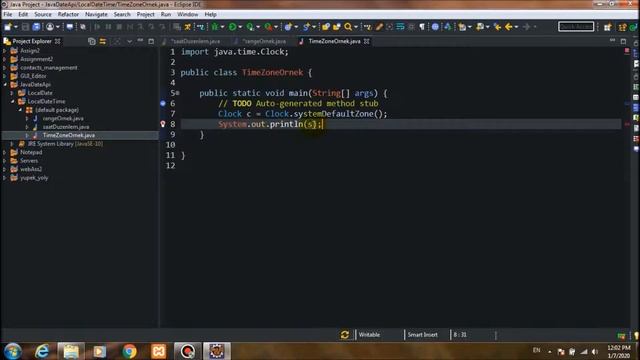Click the Previous Annotation toolbar icon

point(480,27)
